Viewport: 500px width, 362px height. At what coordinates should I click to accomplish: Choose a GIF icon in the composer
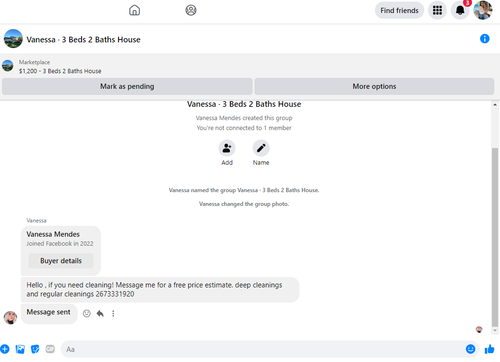point(50,349)
